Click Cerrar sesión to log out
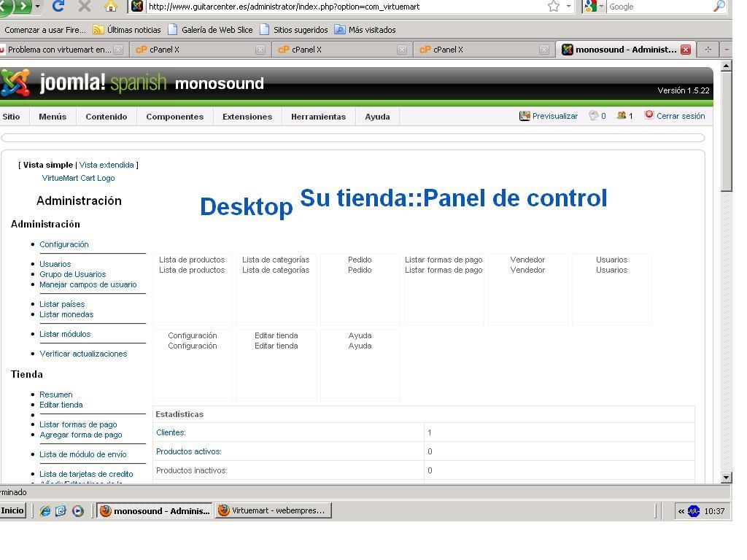 tap(675, 116)
